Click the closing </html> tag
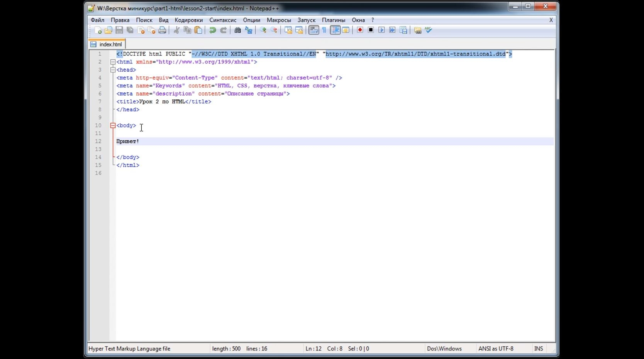644x359 pixels. (128, 165)
